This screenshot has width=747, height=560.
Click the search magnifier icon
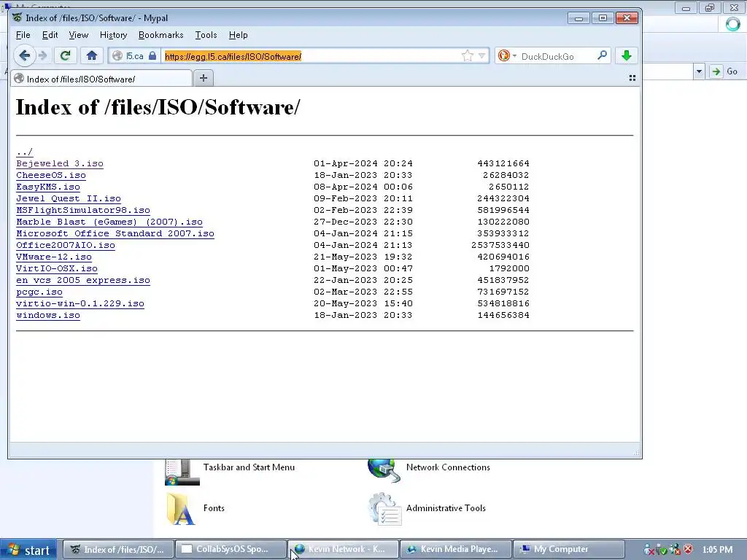pyautogui.click(x=602, y=55)
